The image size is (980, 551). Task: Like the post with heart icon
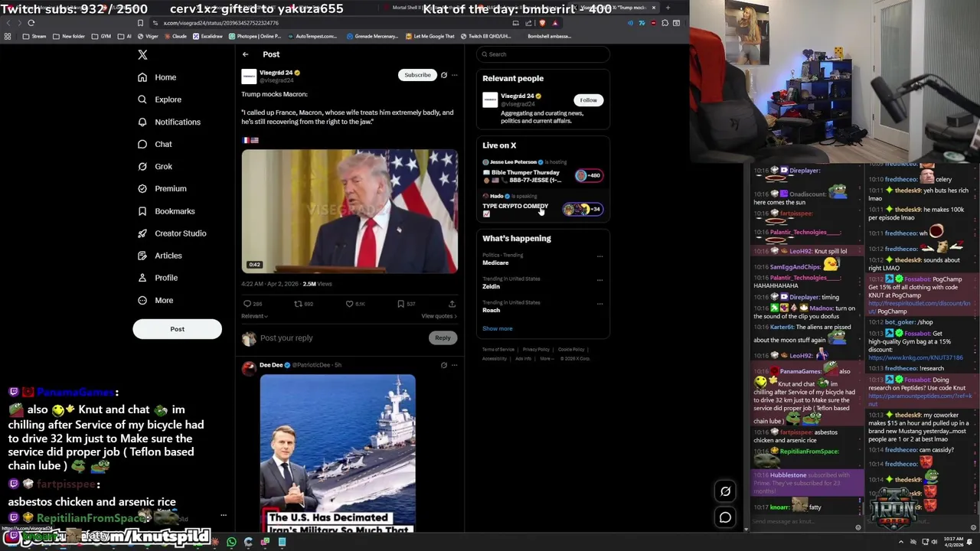coord(349,304)
